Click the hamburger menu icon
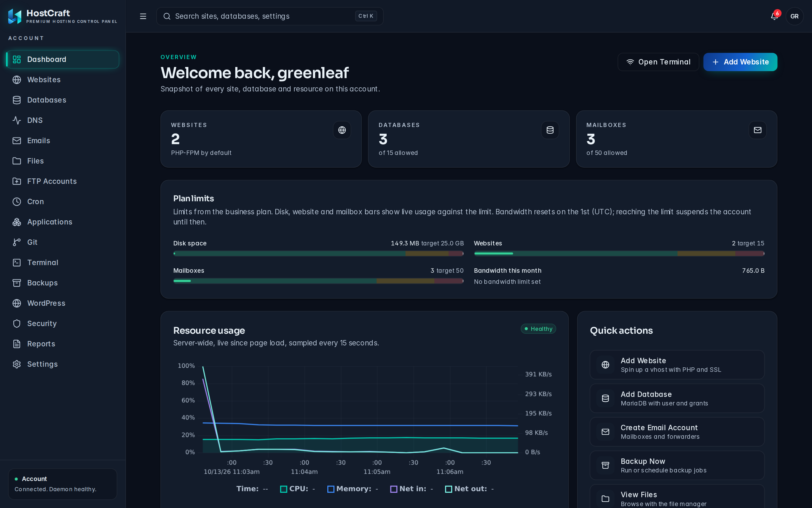812x508 pixels. [x=143, y=16]
